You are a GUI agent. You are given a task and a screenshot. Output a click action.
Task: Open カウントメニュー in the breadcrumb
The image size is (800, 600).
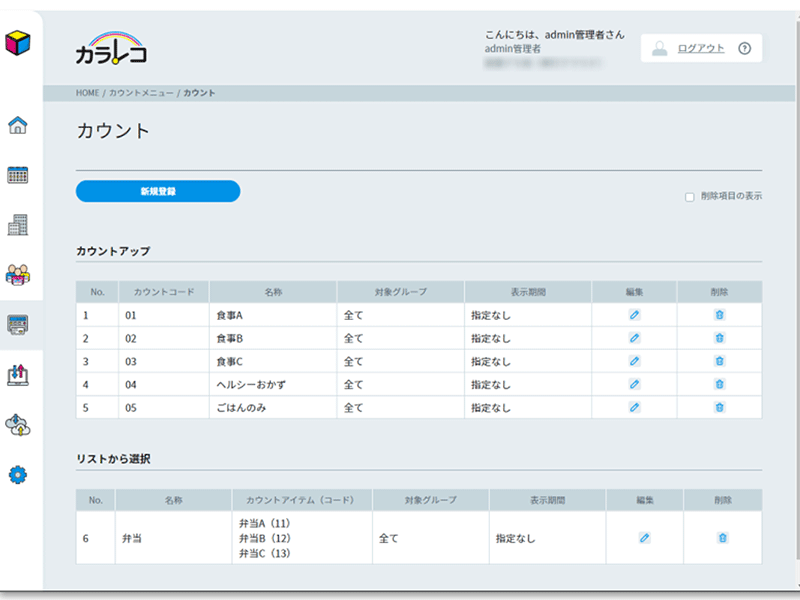click(x=141, y=93)
